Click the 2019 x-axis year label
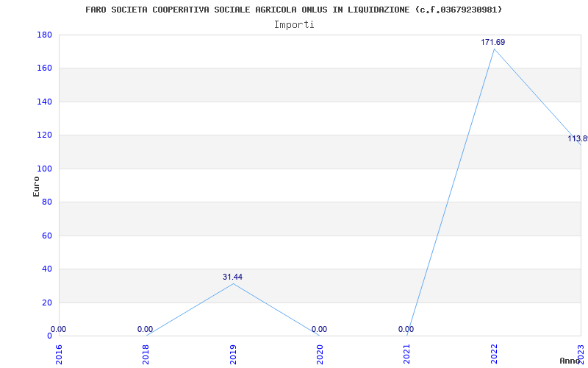Image resolution: width=588 pixels, height=368 pixels. click(x=233, y=353)
